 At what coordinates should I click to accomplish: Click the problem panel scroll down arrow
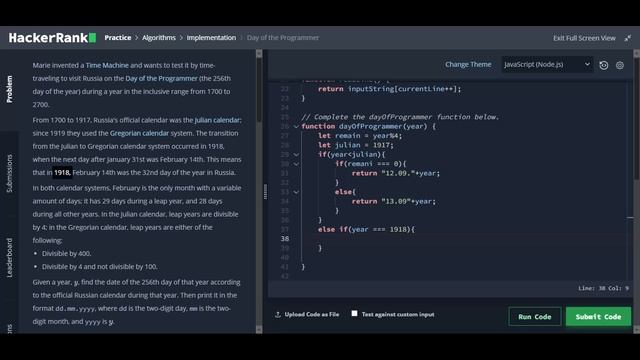click(x=259, y=329)
